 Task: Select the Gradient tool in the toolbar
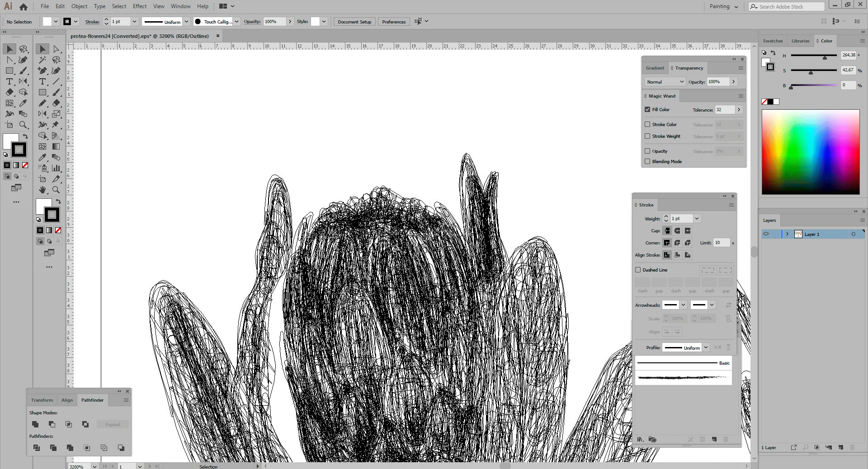tap(57, 146)
